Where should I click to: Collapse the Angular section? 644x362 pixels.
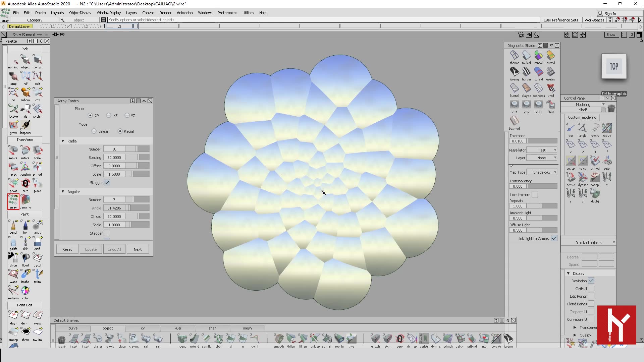tap(63, 191)
